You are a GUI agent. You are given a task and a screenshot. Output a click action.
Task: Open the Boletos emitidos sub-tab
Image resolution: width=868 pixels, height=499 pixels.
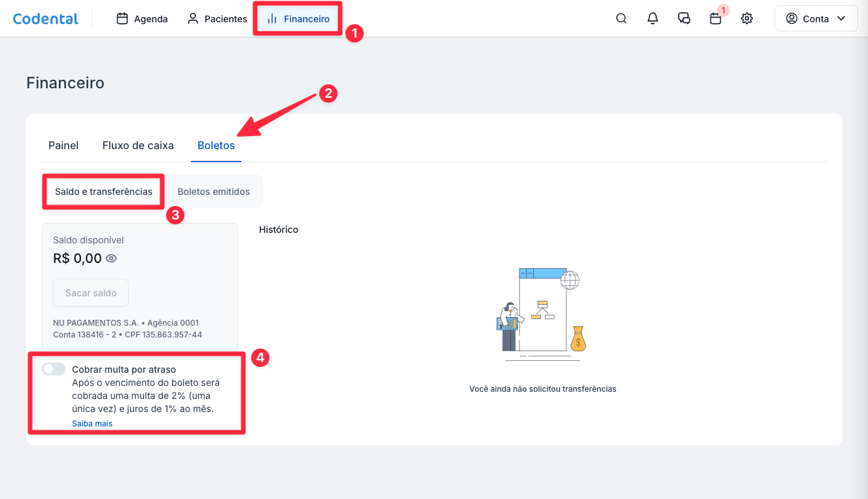point(213,192)
